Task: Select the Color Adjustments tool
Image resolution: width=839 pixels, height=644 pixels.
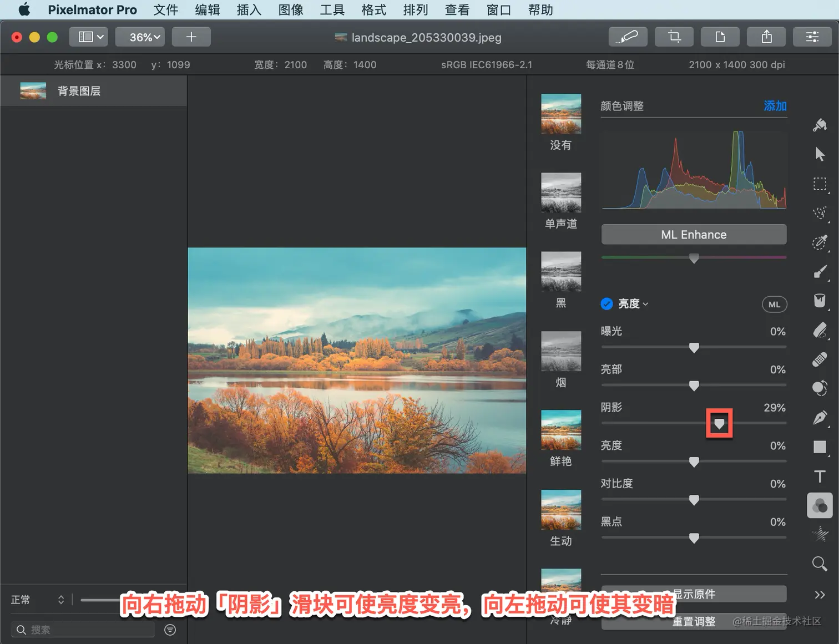Action: coord(820,505)
